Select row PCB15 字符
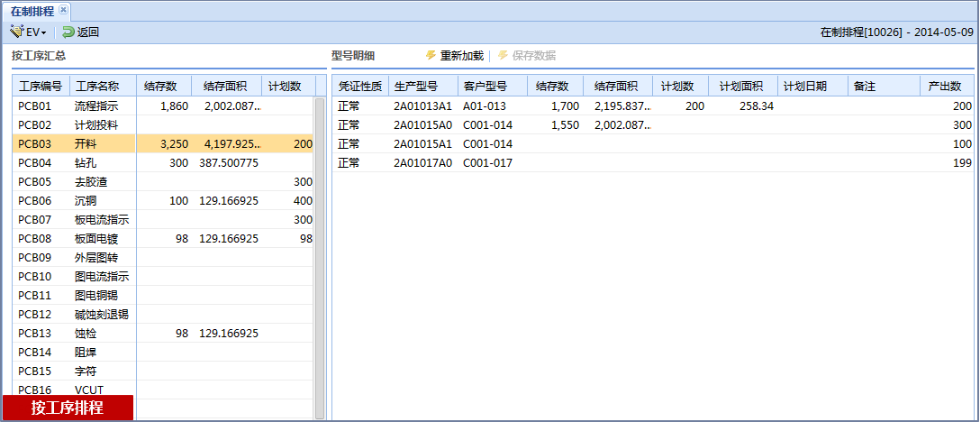Image resolution: width=980 pixels, height=422 pixels. pyautogui.click(x=164, y=371)
